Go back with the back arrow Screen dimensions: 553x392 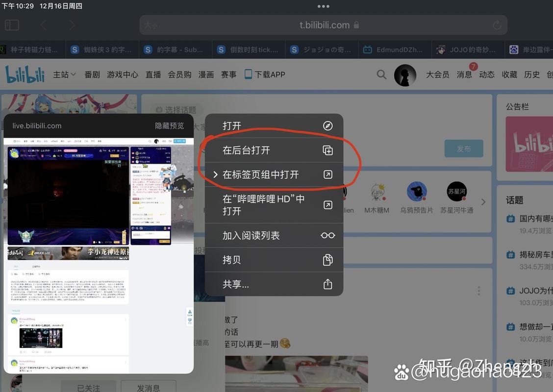coord(43,25)
